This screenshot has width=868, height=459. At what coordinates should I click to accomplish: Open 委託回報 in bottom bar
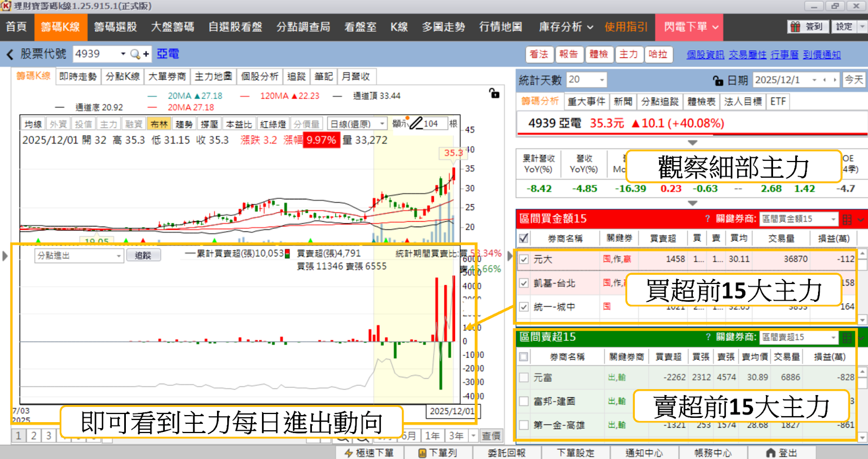pos(507,452)
